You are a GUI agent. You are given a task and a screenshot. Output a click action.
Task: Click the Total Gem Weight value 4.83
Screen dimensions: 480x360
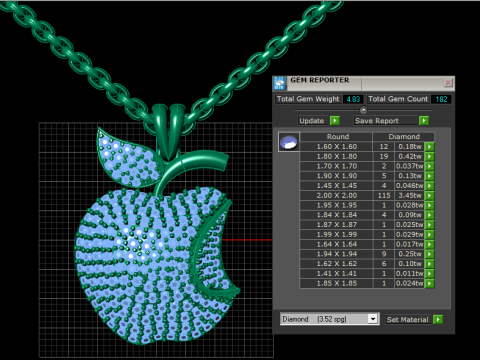353,99
